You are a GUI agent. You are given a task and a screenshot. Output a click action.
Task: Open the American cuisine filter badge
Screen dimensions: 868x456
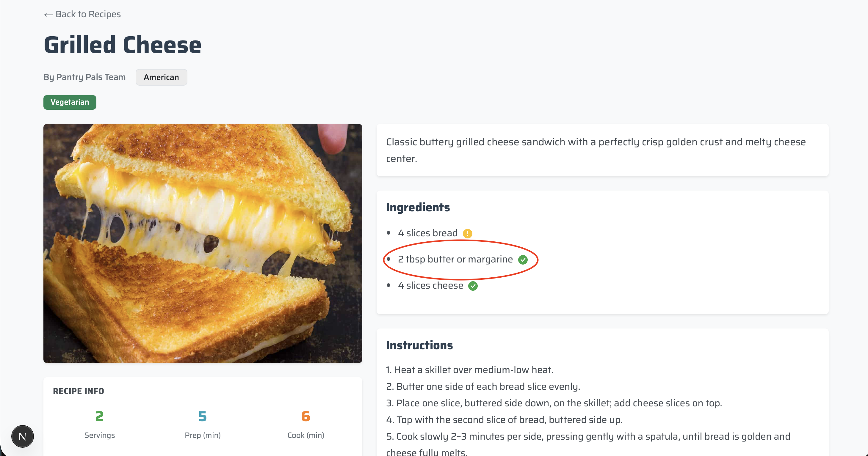[x=161, y=77]
